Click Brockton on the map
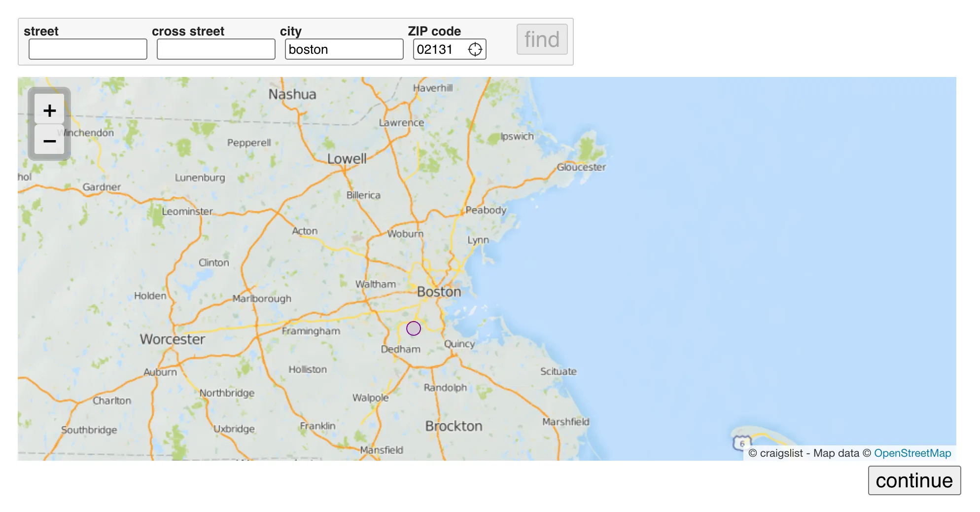 pos(453,426)
